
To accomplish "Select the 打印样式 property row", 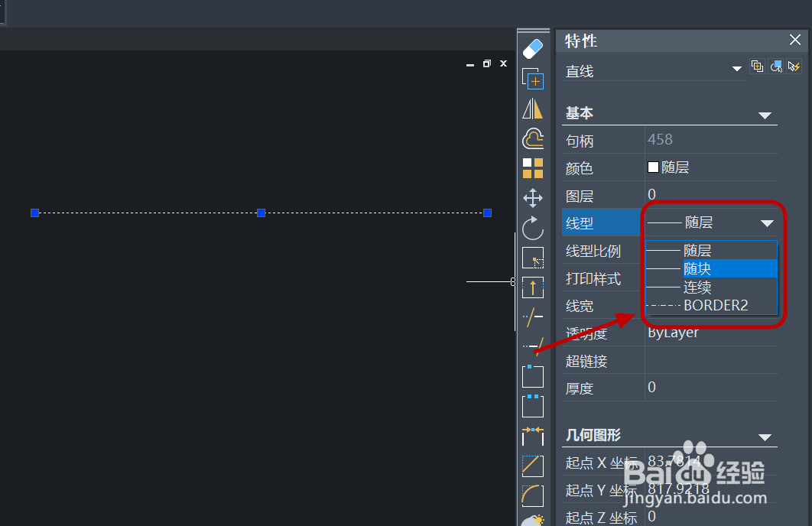I will (593, 278).
